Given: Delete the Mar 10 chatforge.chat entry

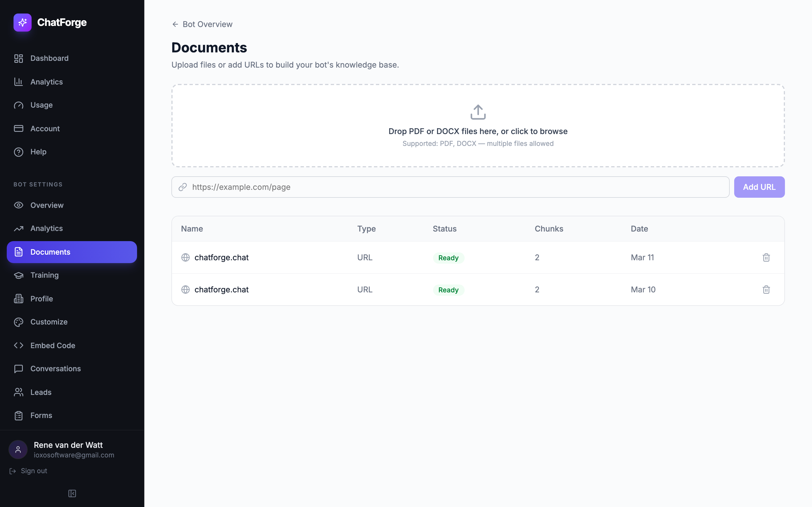Looking at the screenshot, I should [x=766, y=289].
